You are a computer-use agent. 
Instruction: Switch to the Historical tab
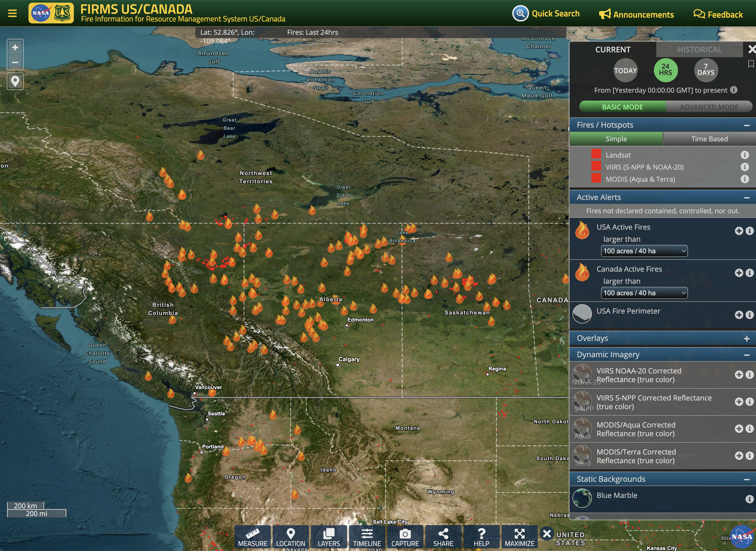pyautogui.click(x=699, y=50)
